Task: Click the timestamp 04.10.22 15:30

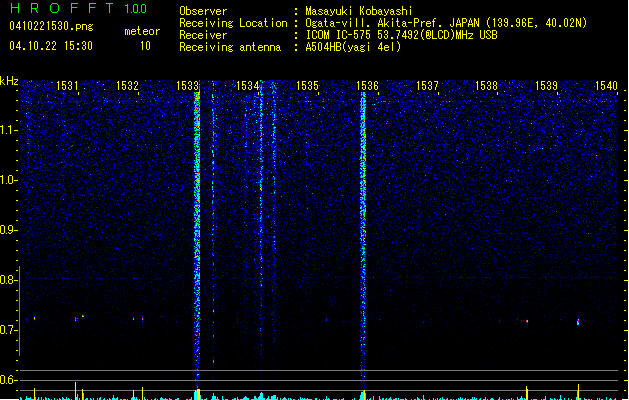Action: point(51,46)
